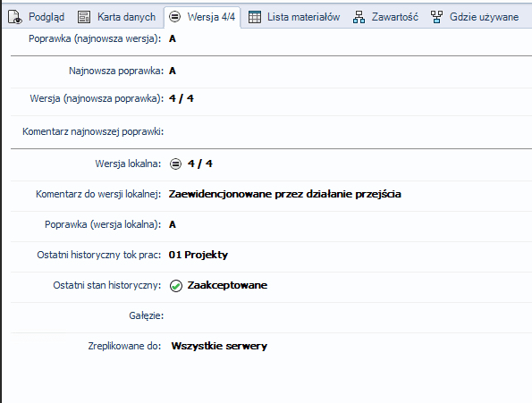Click the empty Gałęzie value area
The width and height of the screenshot is (532, 403).
(x=348, y=316)
